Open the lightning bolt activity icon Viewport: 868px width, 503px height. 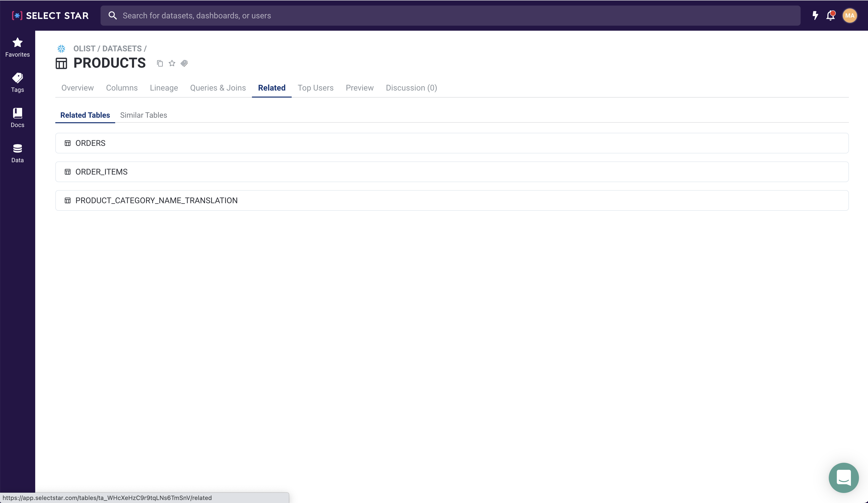coord(815,16)
